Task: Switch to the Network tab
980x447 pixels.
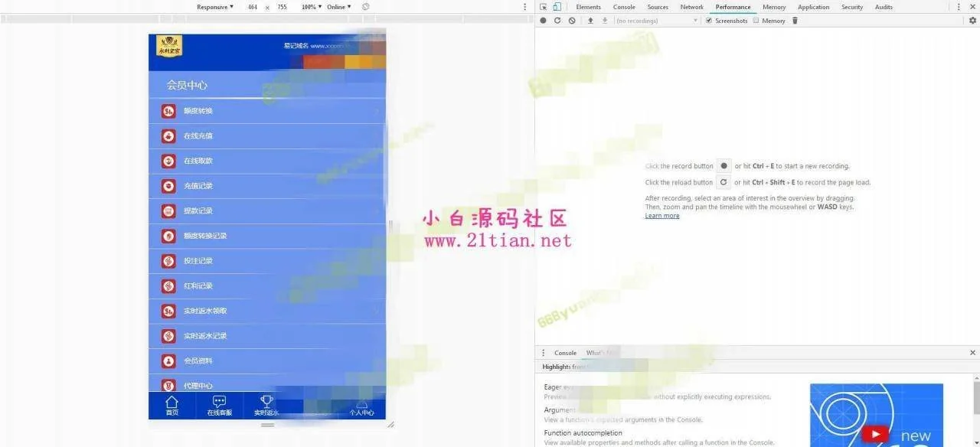Action: [691, 7]
